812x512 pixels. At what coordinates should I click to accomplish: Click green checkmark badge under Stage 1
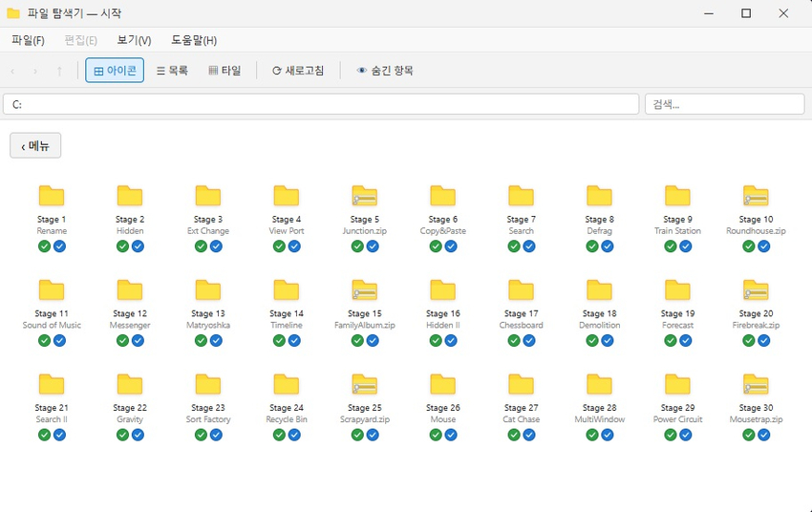click(45, 246)
